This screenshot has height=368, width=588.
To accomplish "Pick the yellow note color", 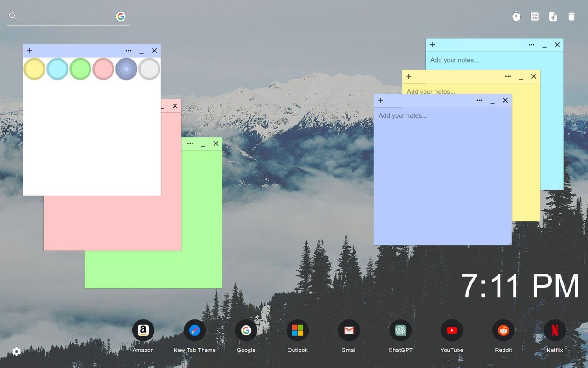I will point(34,69).
